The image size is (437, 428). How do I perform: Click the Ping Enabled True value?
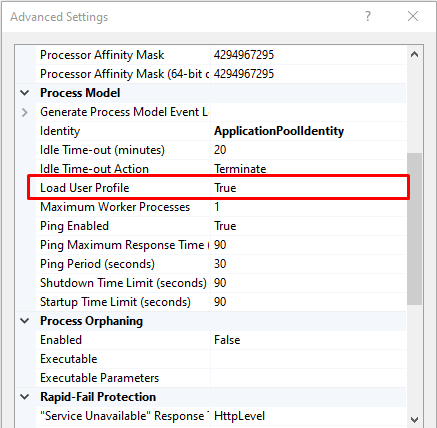pyautogui.click(x=225, y=226)
